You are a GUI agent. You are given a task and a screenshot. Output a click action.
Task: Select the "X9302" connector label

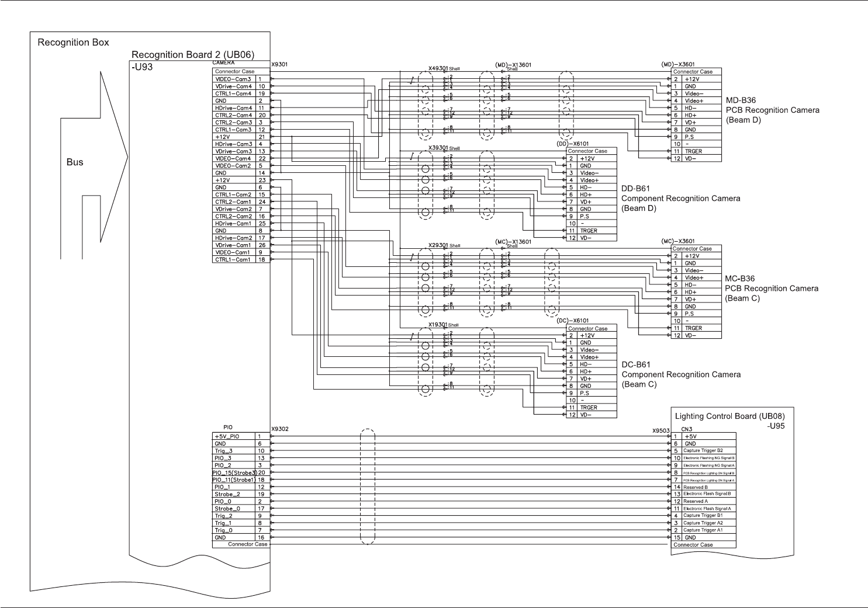[280, 429]
